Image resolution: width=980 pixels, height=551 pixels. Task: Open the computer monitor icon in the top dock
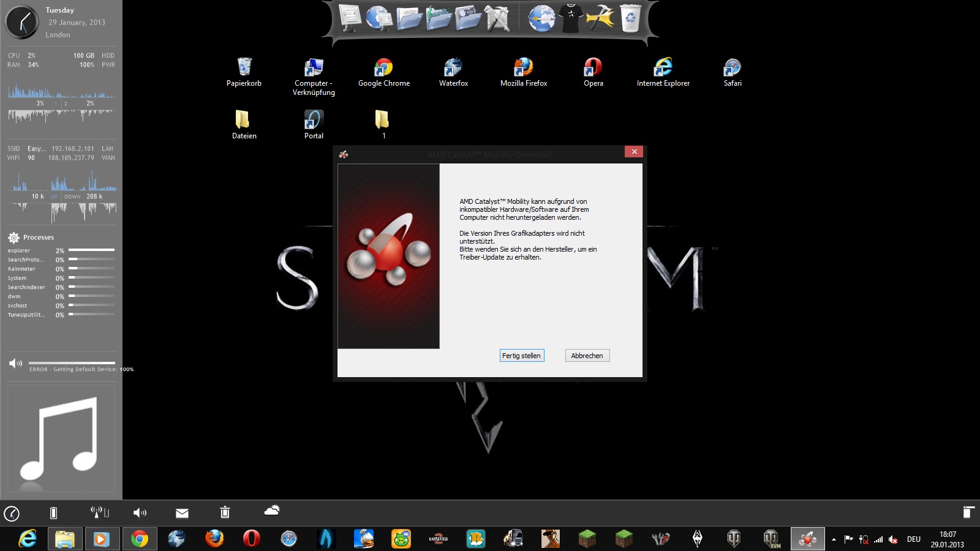[350, 18]
